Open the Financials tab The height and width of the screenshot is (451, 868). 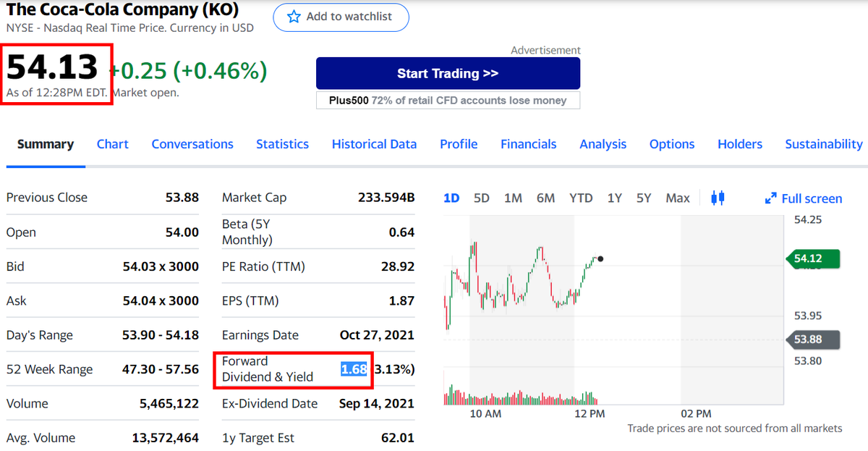coord(529,144)
